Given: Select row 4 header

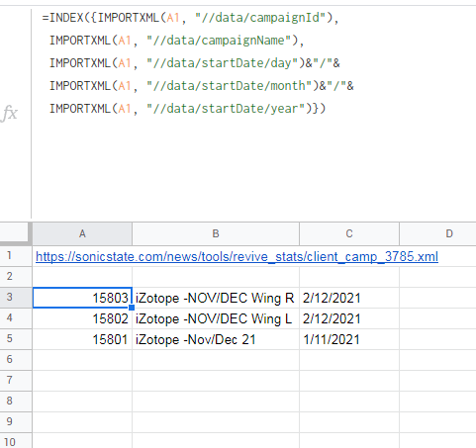Looking at the screenshot, I should click(16, 318).
